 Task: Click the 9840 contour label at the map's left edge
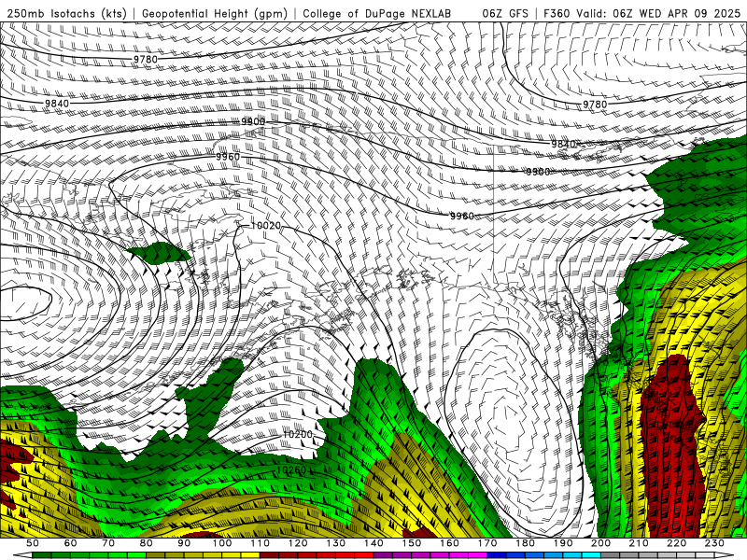(x=57, y=104)
